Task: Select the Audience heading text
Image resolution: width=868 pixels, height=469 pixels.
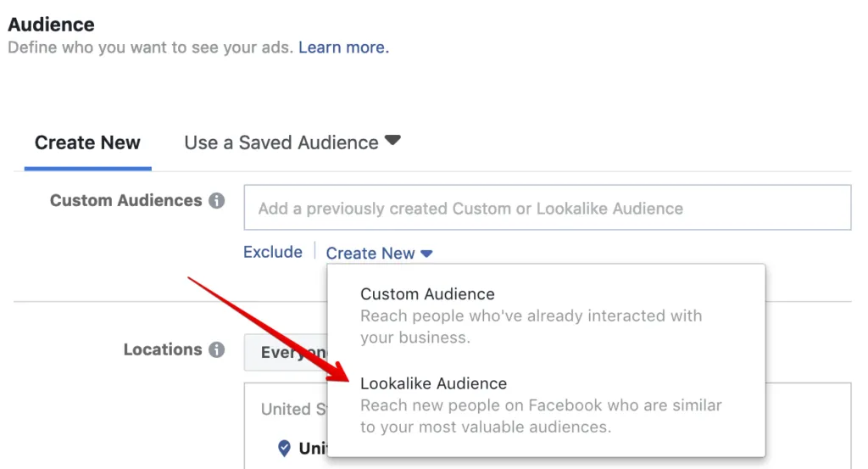Action: click(x=51, y=25)
